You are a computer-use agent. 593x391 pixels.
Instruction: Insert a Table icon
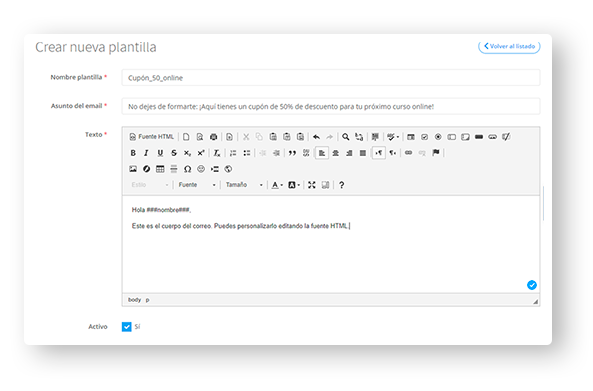tap(160, 169)
